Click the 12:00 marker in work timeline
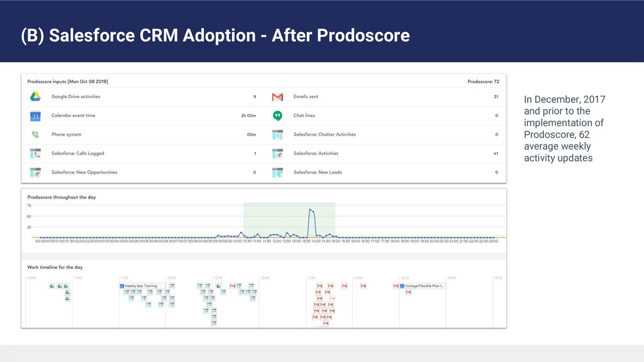The image size is (644, 362). pos(172,278)
